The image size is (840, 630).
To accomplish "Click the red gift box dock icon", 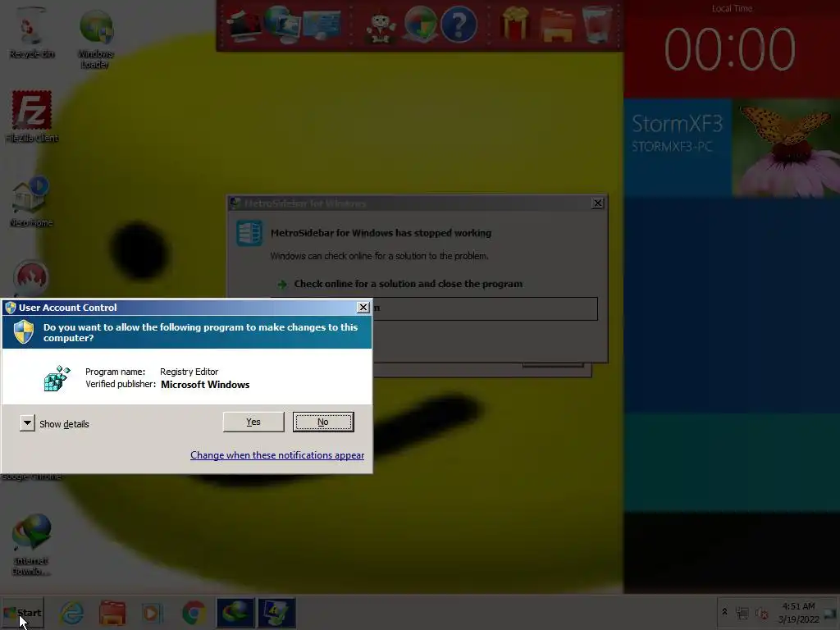I will (x=515, y=24).
